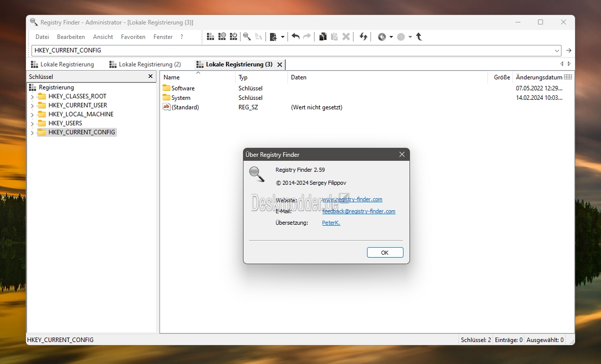Click OK in the about dialog
Viewport: 601px width, 364px height.
pos(385,253)
